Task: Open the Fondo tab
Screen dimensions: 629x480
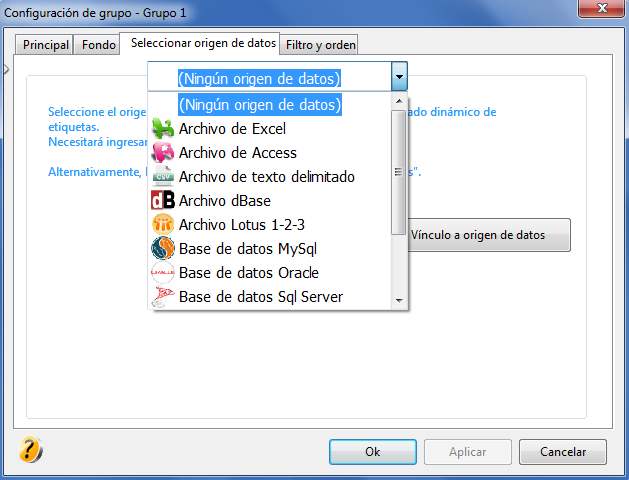Action: [x=99, y=45]
